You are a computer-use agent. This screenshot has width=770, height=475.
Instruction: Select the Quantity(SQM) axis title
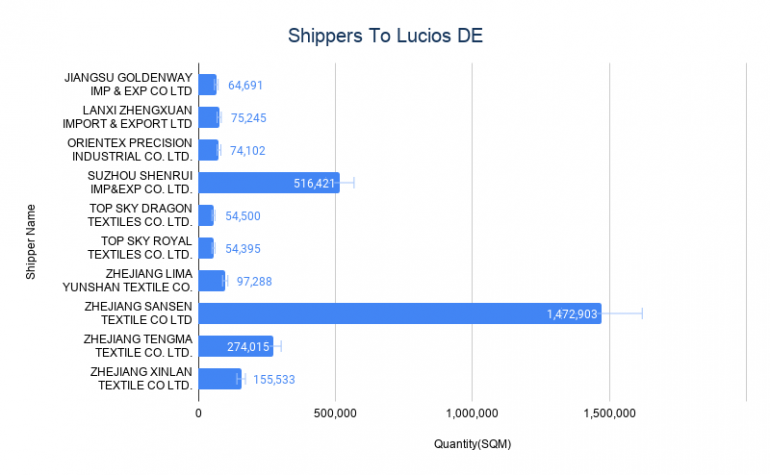tap(472, 444)
